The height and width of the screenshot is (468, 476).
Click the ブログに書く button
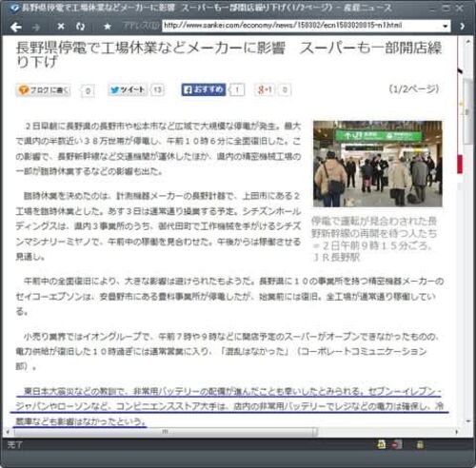44,90
